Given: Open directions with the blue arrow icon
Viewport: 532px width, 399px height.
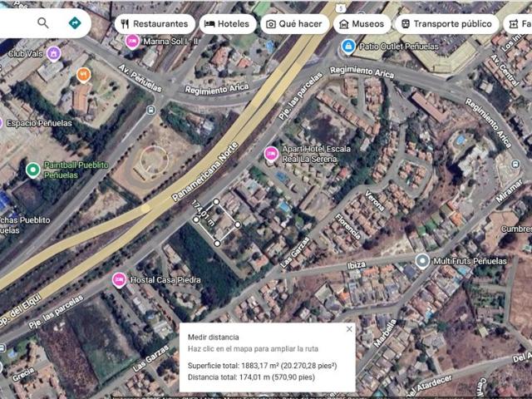Looking at the screenshot, I should [75, 23].
